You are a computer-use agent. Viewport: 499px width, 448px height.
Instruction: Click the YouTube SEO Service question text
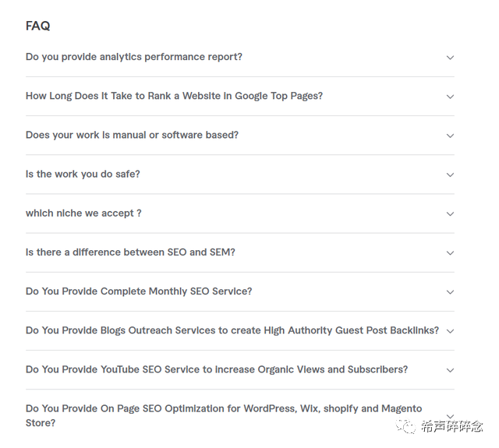[216, 369]
